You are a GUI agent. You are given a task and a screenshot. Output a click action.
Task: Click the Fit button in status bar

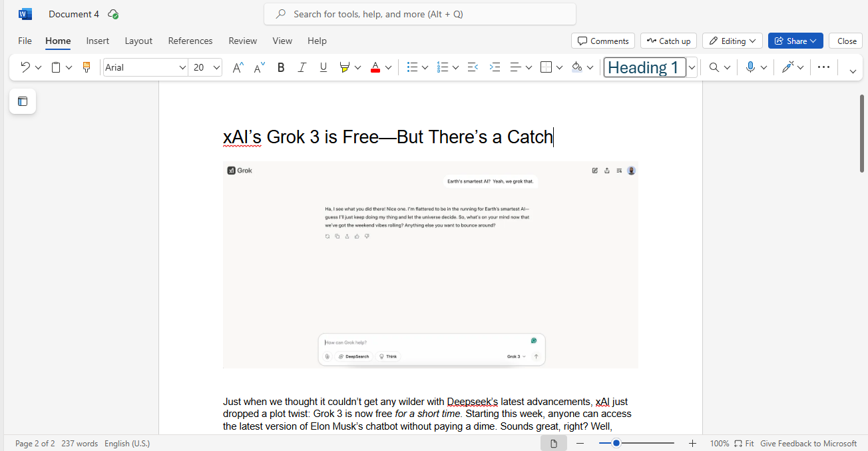tap(744, 443)
